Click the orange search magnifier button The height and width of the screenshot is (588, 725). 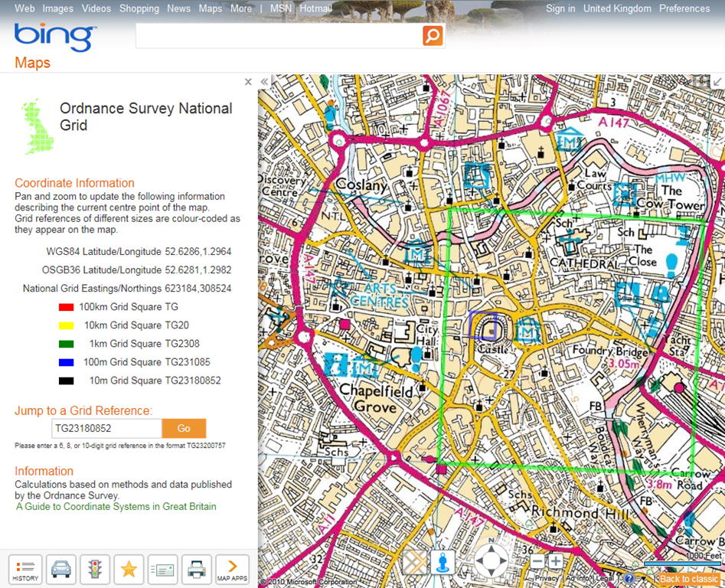[433, 35]
